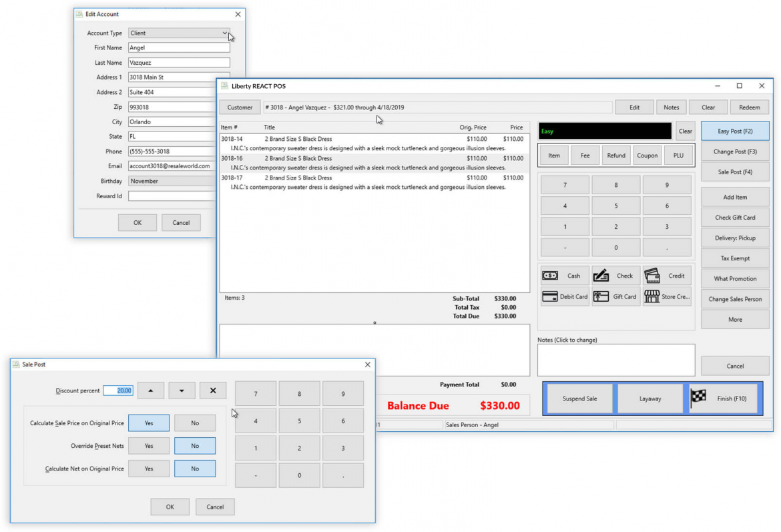Select the Coupon entry mode

(x=647, y=156)
